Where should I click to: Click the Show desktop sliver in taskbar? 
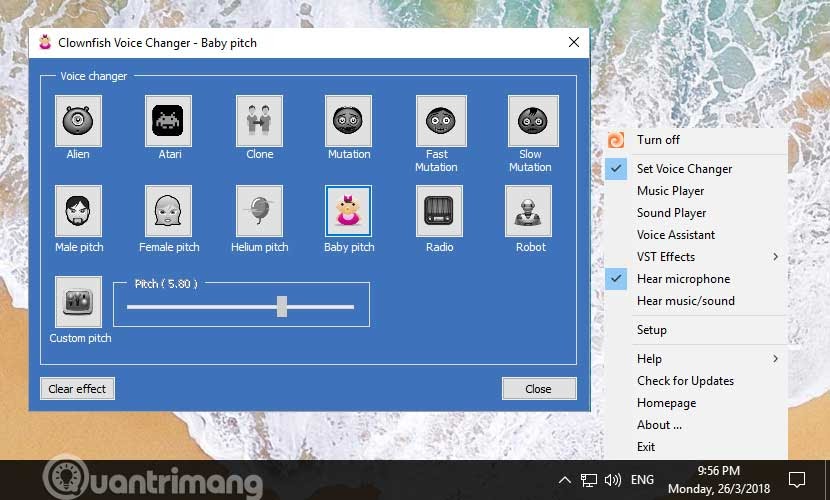tap(827, 480)
